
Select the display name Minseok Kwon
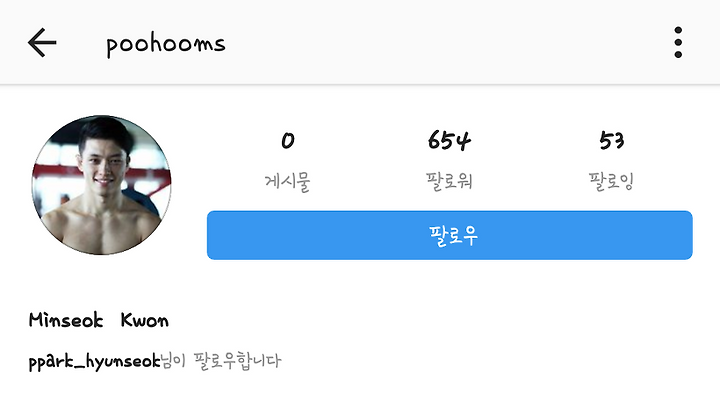tap(99, 320)
